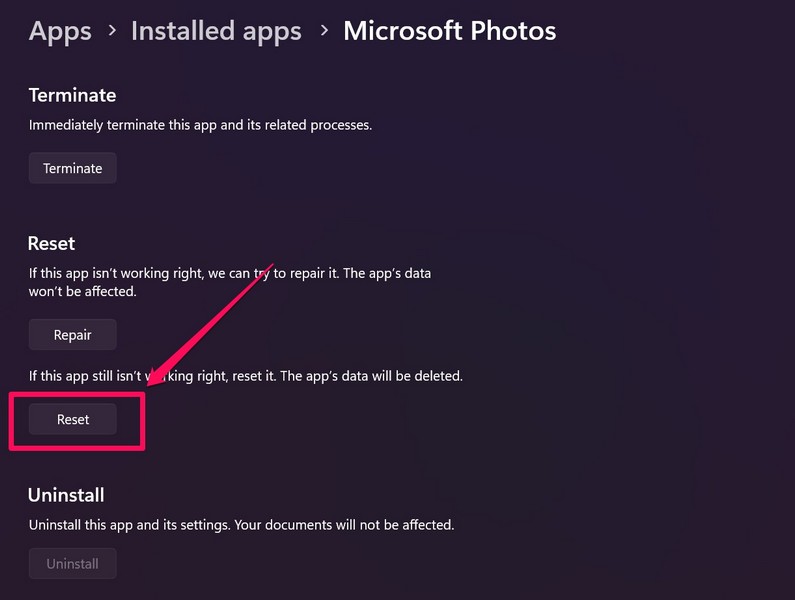Click the 'won't be affected' text line
Screen dimensions: 795x600
tap(82, 292)
